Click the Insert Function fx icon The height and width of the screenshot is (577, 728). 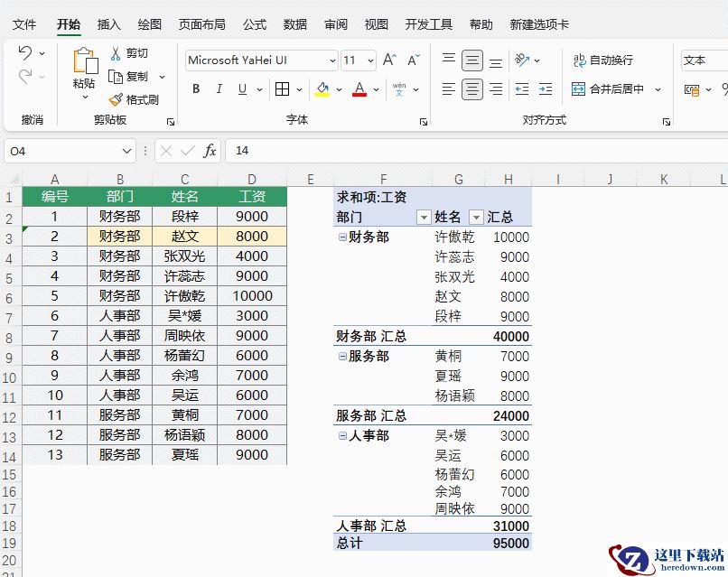(210, 151)
